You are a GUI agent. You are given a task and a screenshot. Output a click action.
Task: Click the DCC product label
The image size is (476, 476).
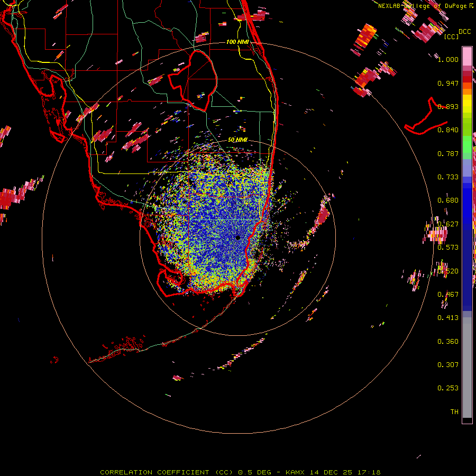(464, 32)
